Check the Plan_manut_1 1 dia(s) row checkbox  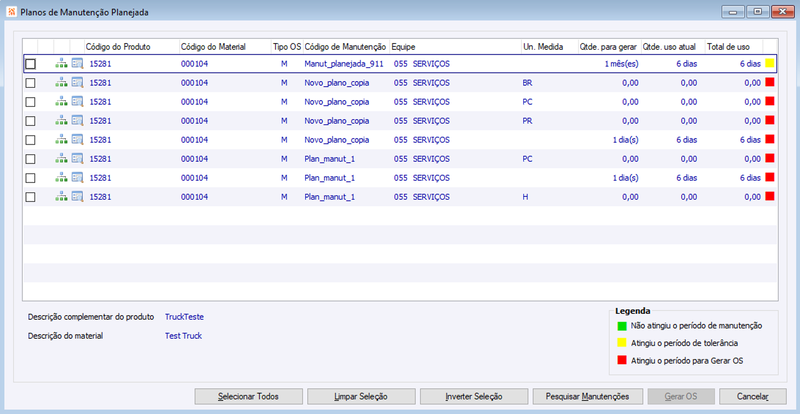[x=31, y=178]
